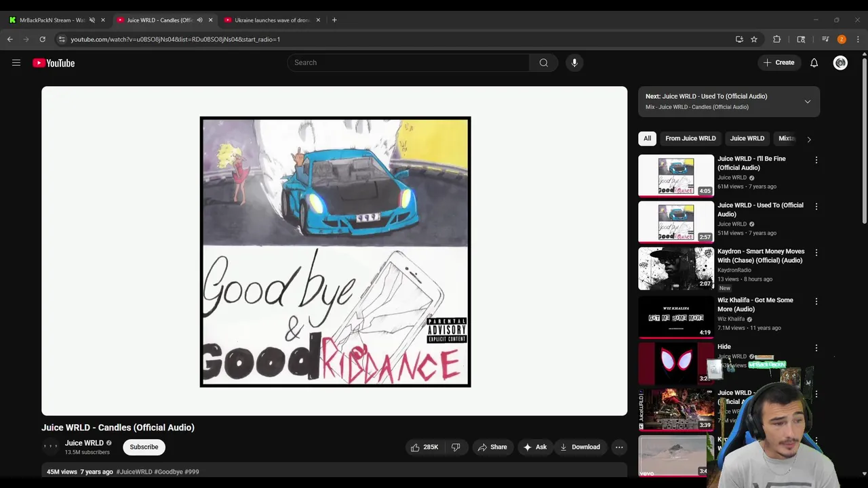Like the Candles video
The height and width of the screenshot is (488, 868).
425,447
